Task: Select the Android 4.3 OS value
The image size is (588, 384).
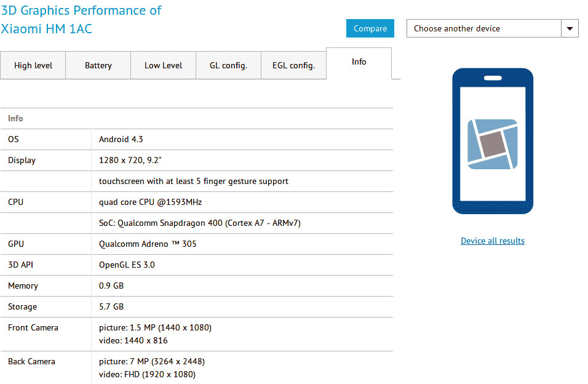Action: tap(121, 140)
